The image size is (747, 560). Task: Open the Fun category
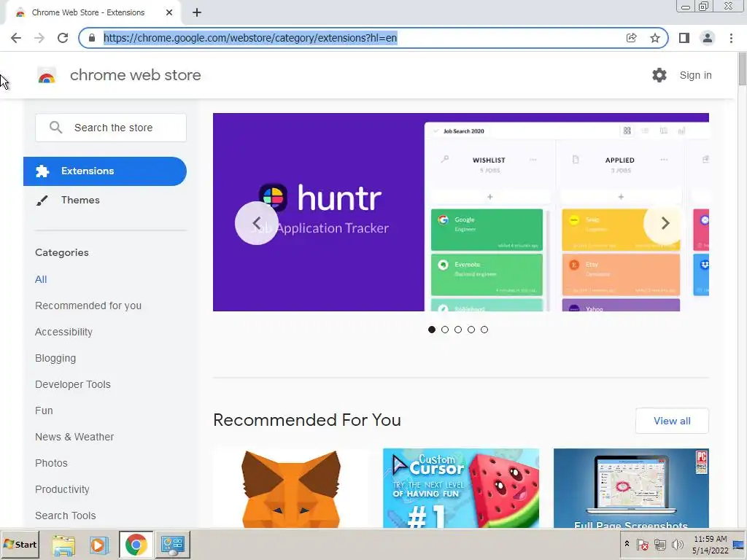point(44,411)
